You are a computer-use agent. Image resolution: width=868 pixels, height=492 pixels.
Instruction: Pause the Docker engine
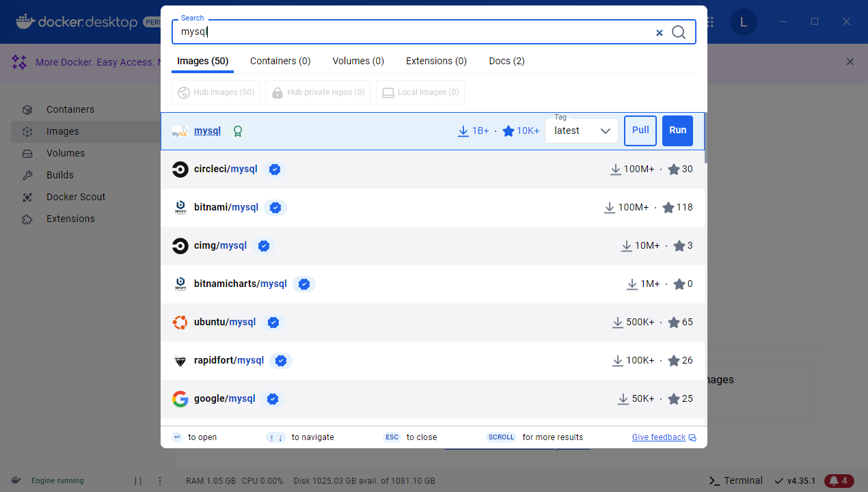pyautogui.click(x=138, y=481)
